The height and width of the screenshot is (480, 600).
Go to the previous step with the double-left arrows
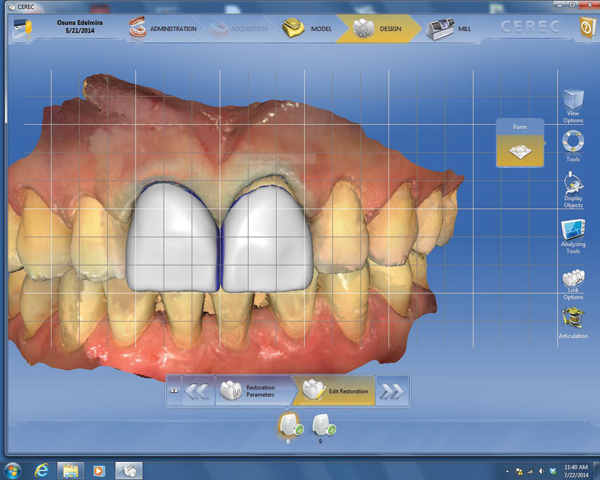pyautogui.click(x=196, y=392)
